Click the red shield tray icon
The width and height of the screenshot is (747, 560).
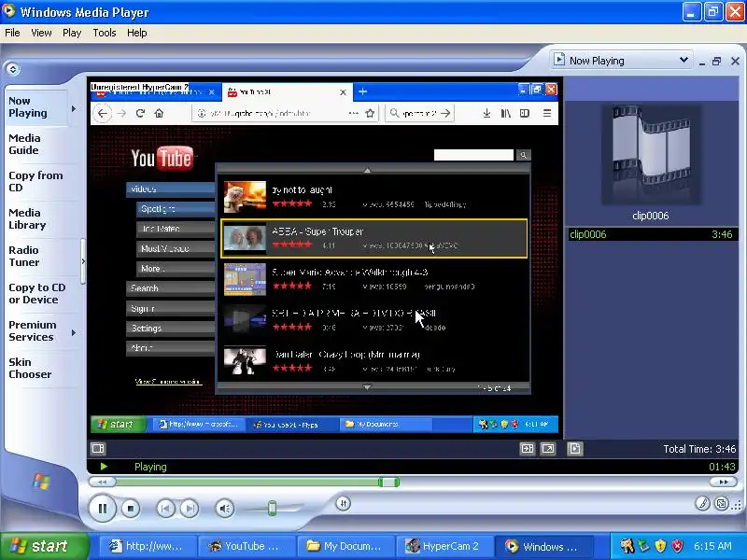[677, 546]
